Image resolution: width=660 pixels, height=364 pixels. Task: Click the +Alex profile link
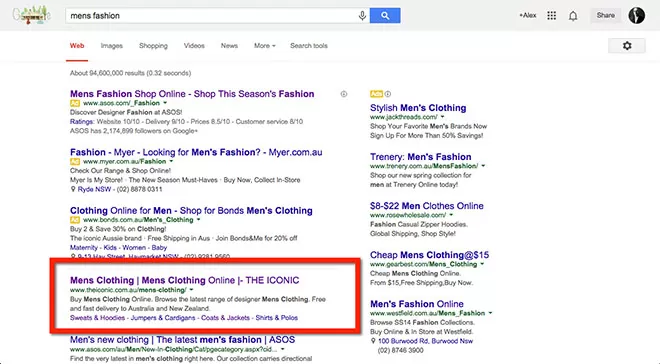point(527,16)
